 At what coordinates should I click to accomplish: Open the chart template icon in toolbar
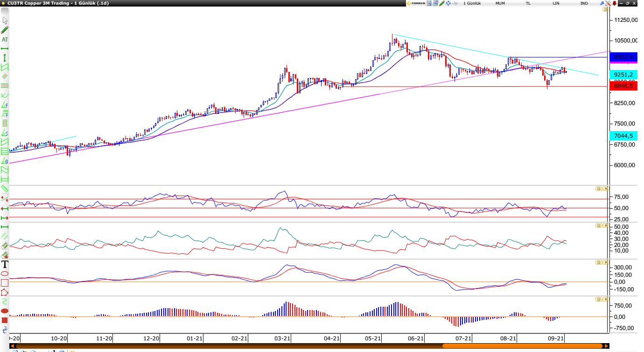[x=435, y=3]
